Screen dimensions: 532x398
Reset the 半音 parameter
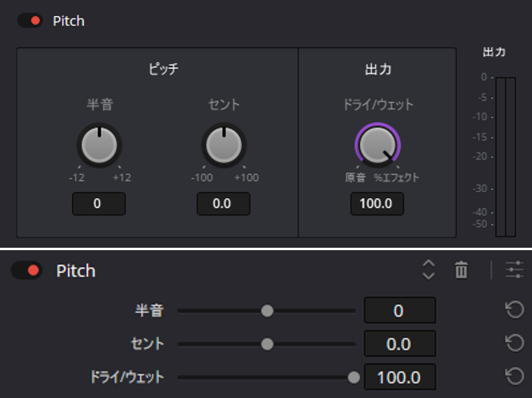514,310
